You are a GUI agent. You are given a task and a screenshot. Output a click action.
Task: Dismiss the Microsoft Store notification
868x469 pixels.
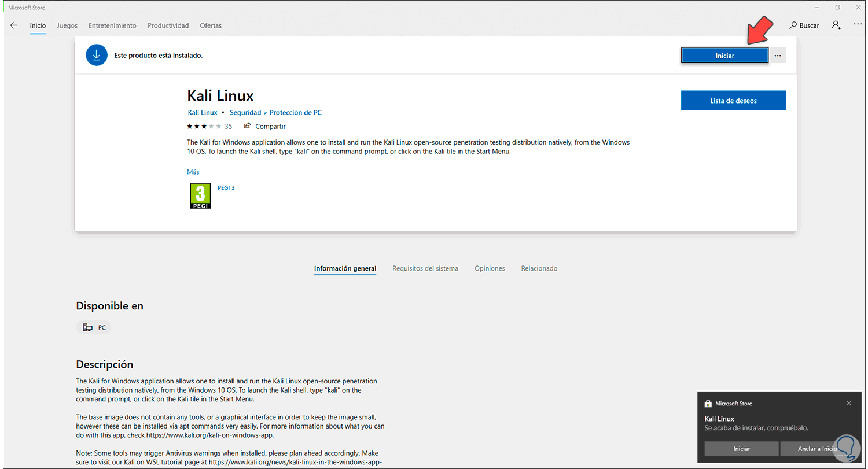pos(848,403)
